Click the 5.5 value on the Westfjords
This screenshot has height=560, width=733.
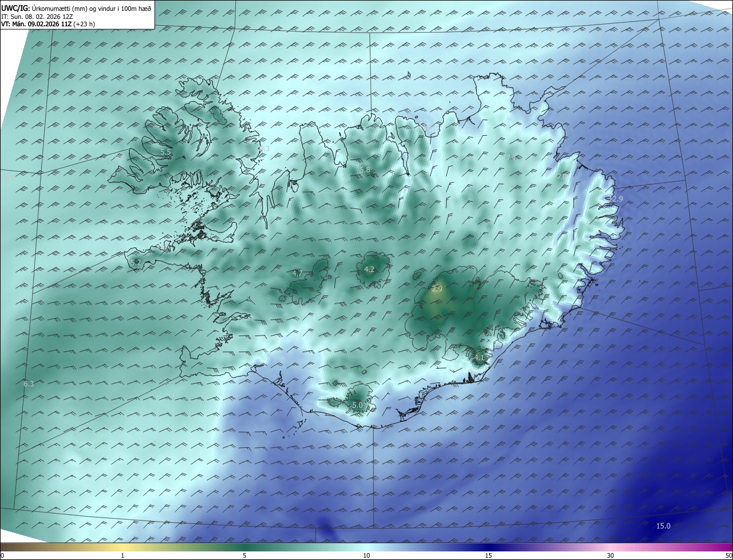tap(165, 152)
